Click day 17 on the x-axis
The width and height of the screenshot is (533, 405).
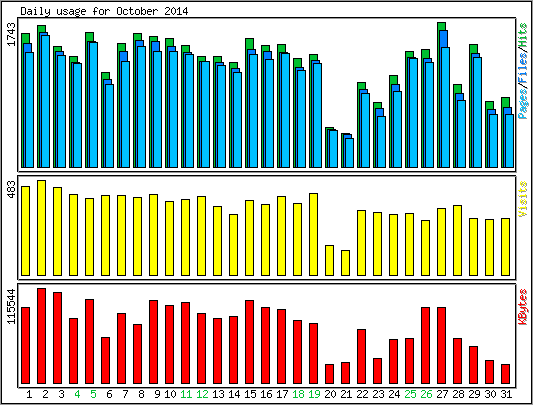point(282,394)
